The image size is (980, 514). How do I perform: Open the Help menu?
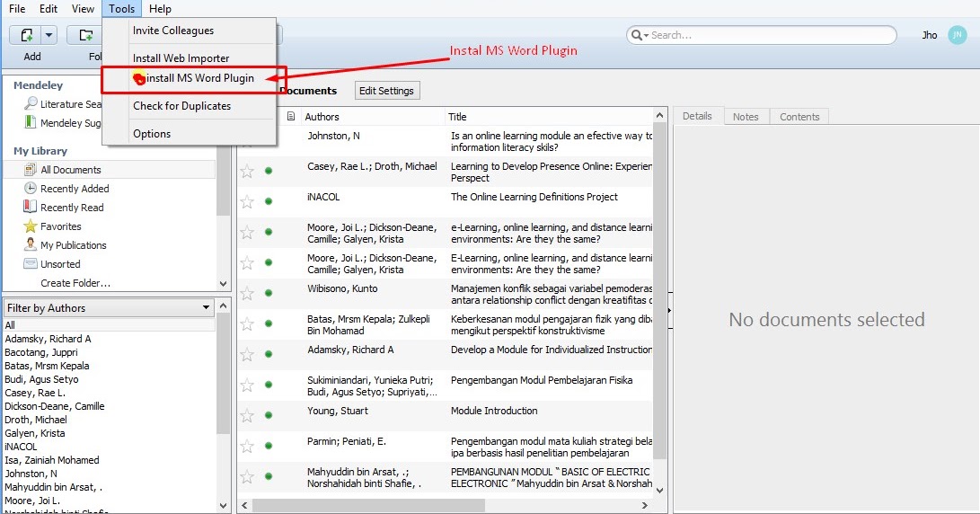160,9
